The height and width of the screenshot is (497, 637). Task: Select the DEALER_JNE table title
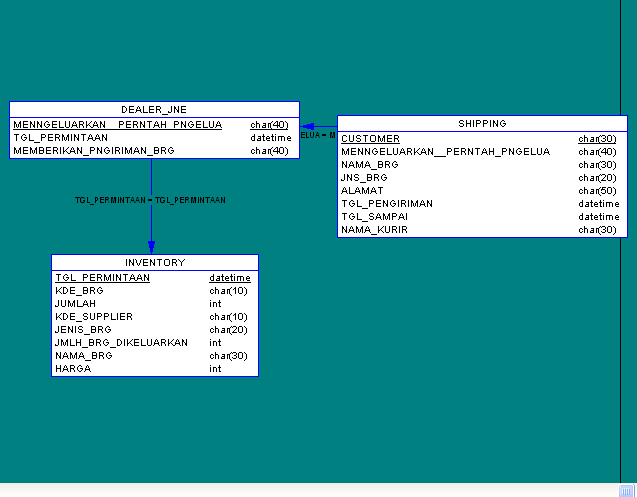tap(154, 110)
